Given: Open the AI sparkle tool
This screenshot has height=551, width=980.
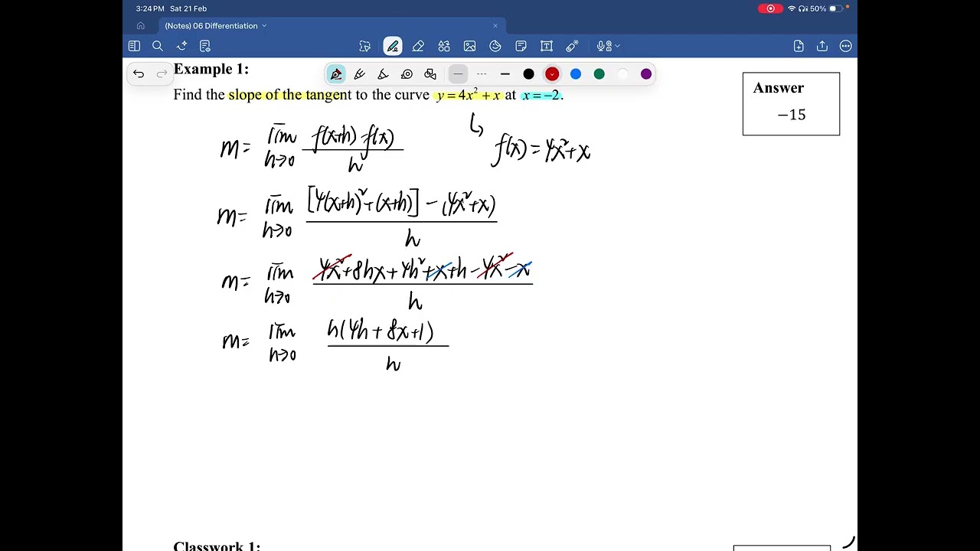Looking at the screenshot, I should 181,46.
